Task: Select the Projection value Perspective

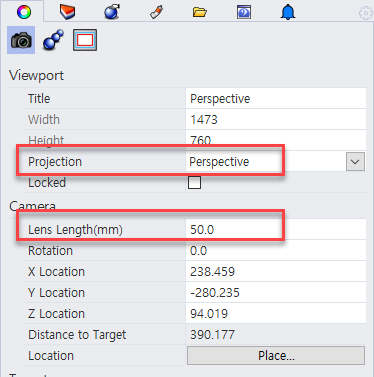Action: (x=219, y=162)
